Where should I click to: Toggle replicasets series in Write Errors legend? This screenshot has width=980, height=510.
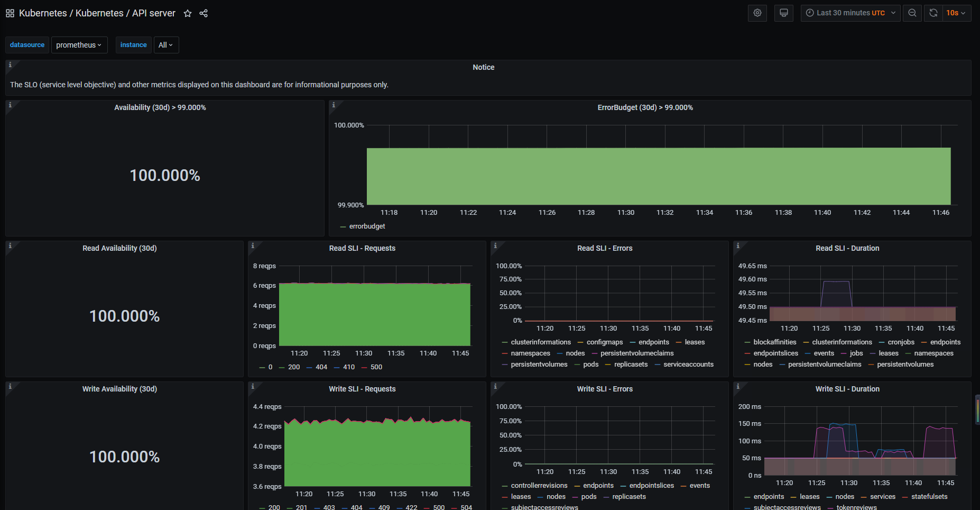click(x=629, y=497)
